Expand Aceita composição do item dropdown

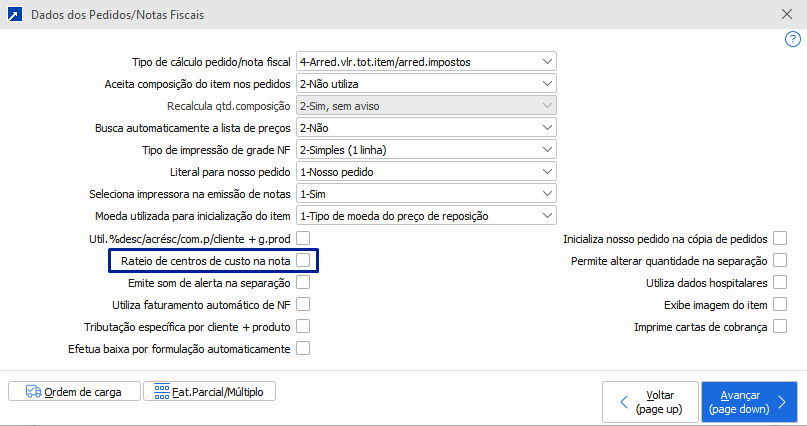(x=546, y=84)
